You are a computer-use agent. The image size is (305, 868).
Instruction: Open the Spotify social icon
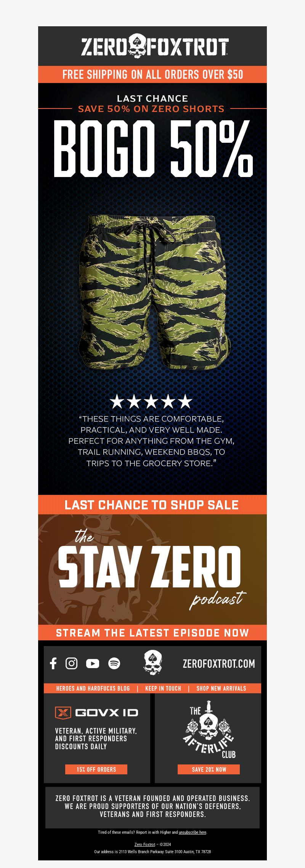coord(114,664)
